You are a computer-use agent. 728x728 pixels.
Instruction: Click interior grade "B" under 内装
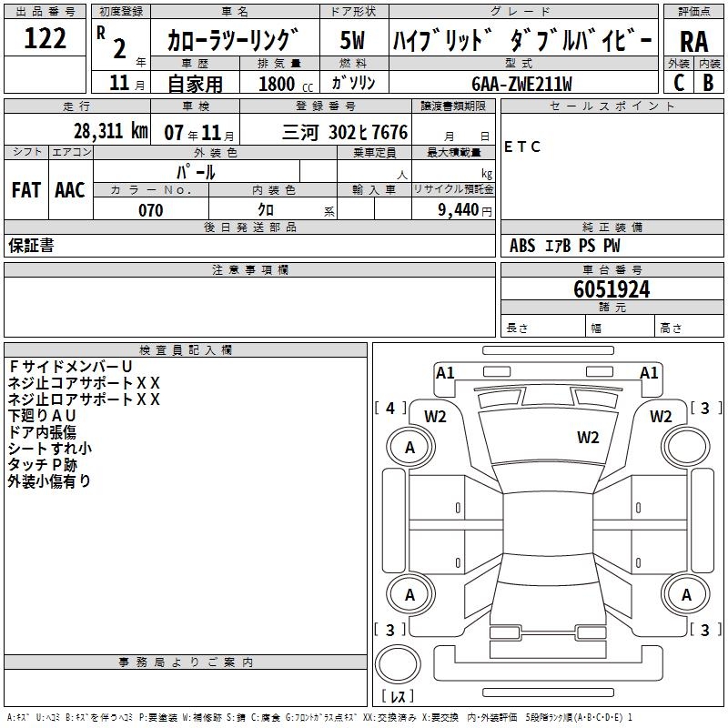tap(708, 82)
